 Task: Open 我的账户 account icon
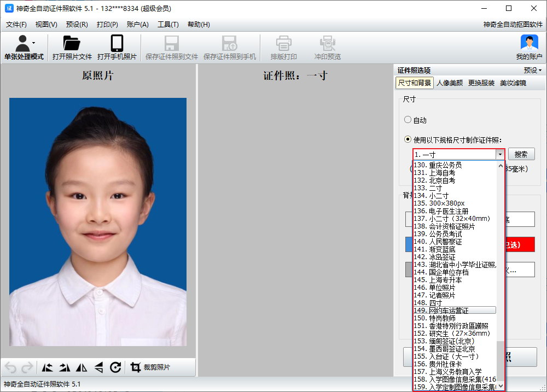529,44
